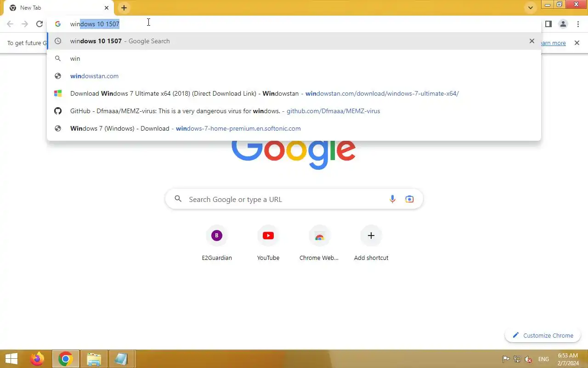Toggle the side panel icon

pos(548,24)
